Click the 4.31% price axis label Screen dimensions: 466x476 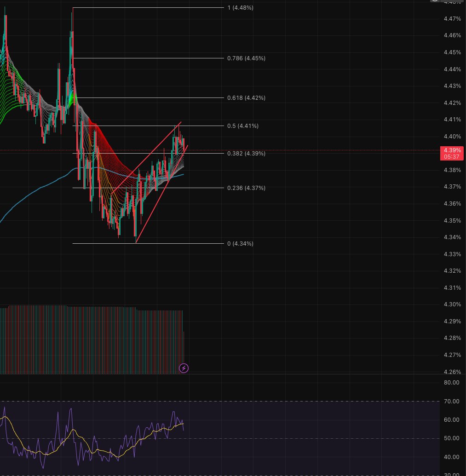pyautogui.click(x=452, y=288)
